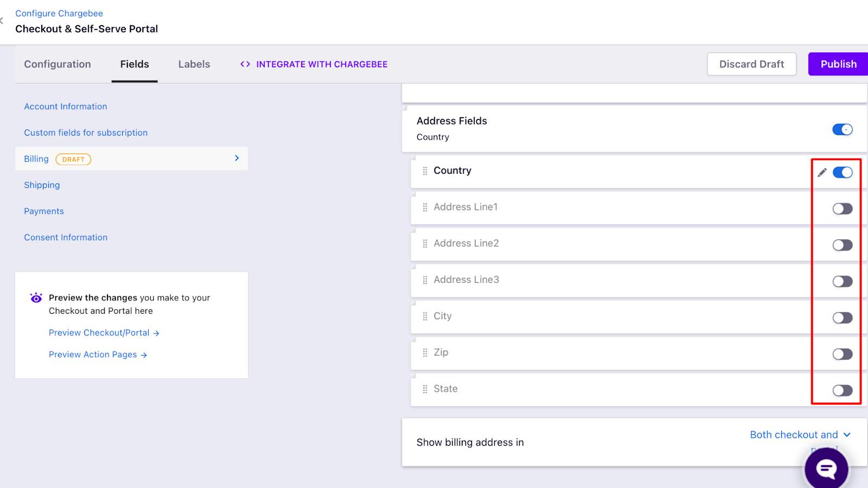Switch to the Configuration tab
Viewport: 868px width, 488px height.
(58, 64)
